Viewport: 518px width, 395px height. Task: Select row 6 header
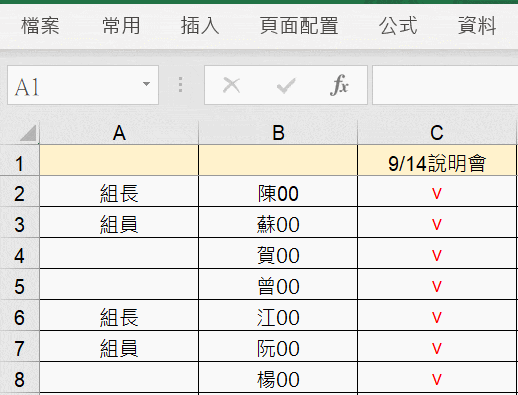[19, 315]
